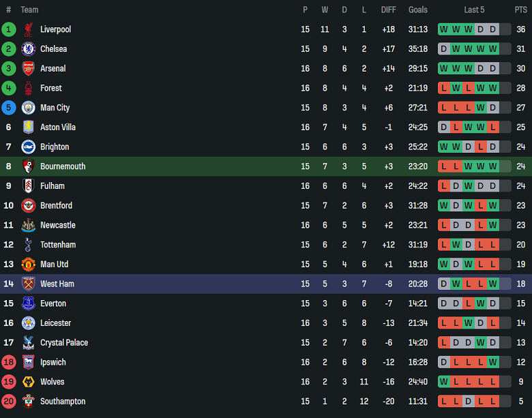The image size is (532, 418).
Task: Click the Tottenham cockerel crest
Action: coord(28,245)
